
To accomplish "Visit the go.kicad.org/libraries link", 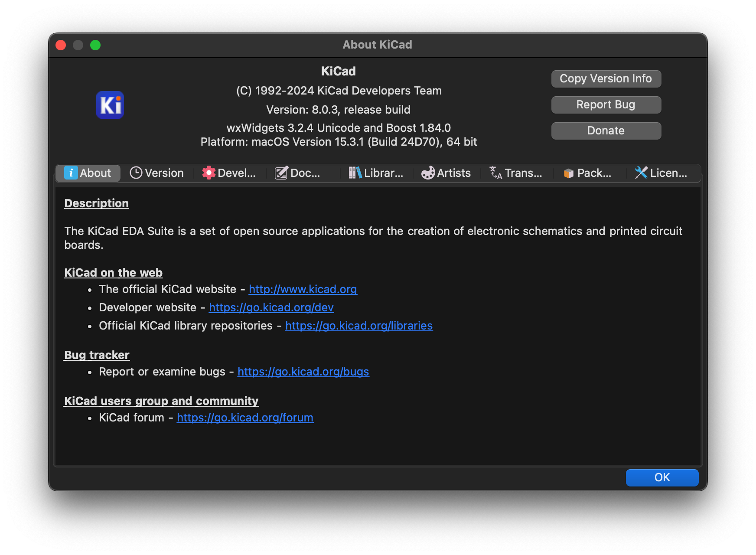I will [358, 326].
